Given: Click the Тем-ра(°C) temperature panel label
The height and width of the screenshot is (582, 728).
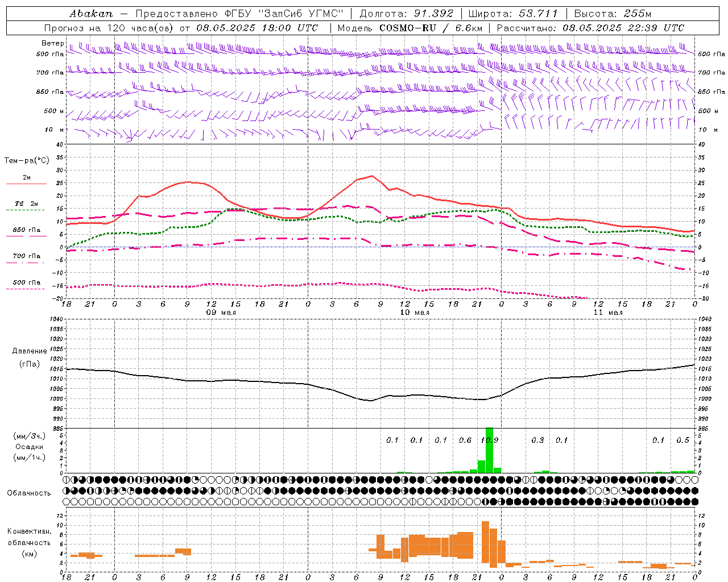Looking at the screenshot, I should pos(27,161).
